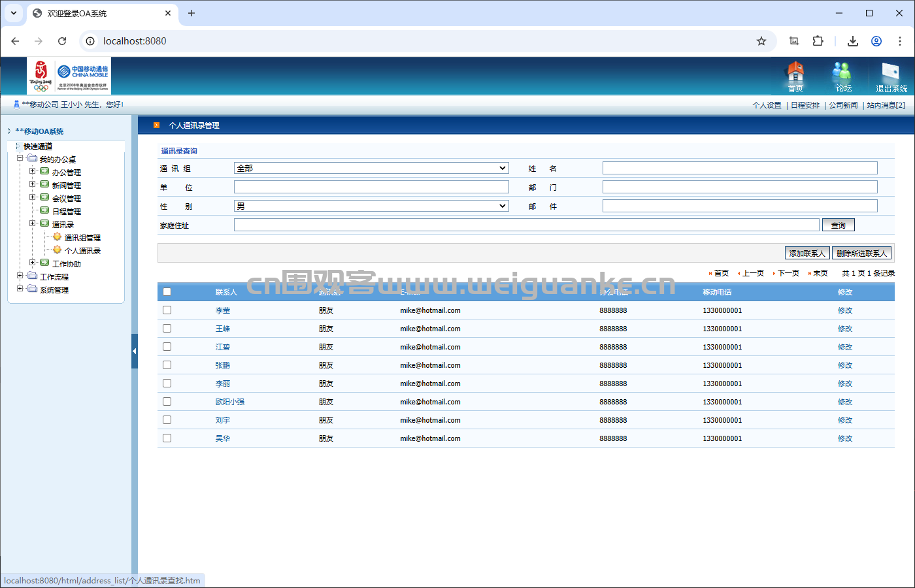Open the 首页 home icon in header
This screenshot has height=588, width=915.
795,76
